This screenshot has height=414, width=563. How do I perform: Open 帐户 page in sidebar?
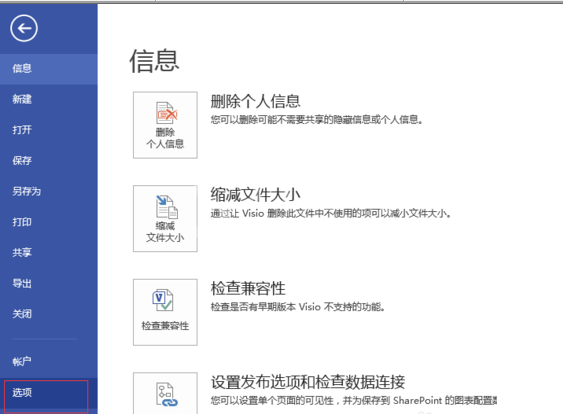48,361
